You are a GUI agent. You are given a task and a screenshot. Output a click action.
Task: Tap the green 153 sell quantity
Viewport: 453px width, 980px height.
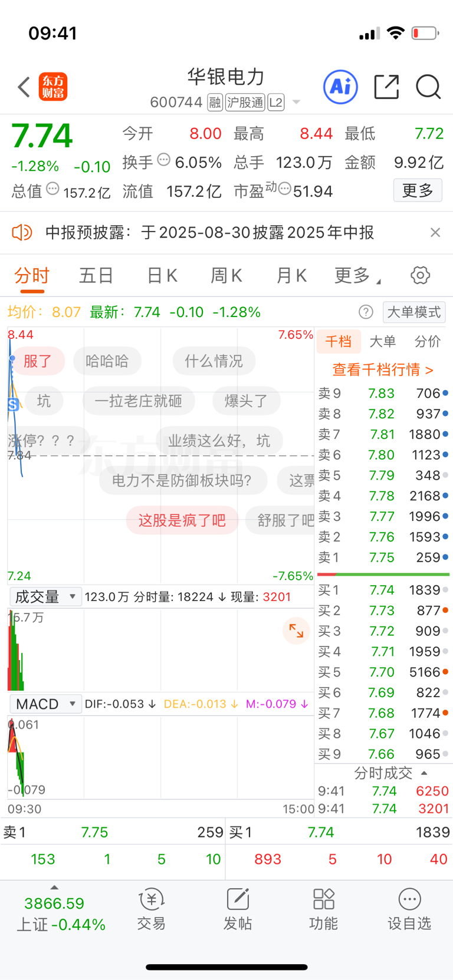pyautogui.click(x=42, y=859)
